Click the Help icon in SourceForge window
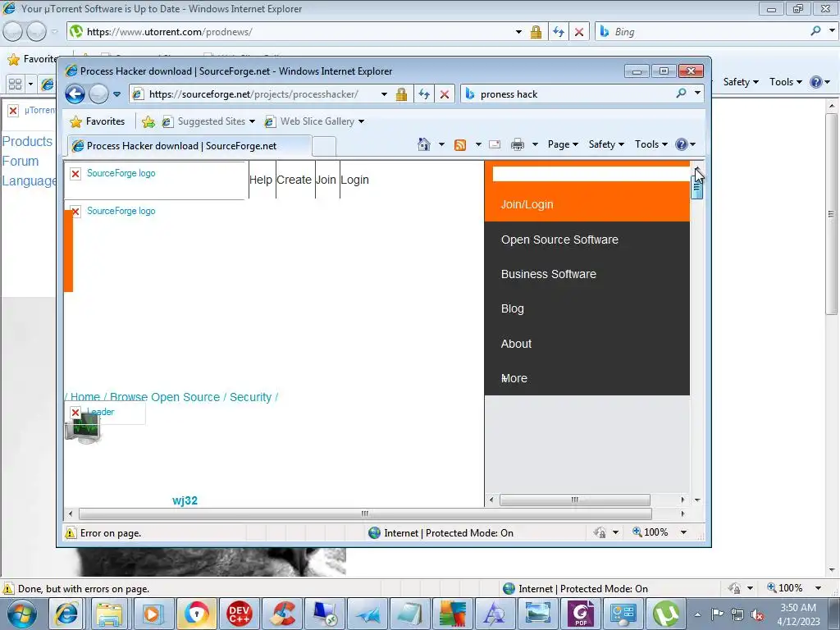The image size is (840, 630). 682,144
